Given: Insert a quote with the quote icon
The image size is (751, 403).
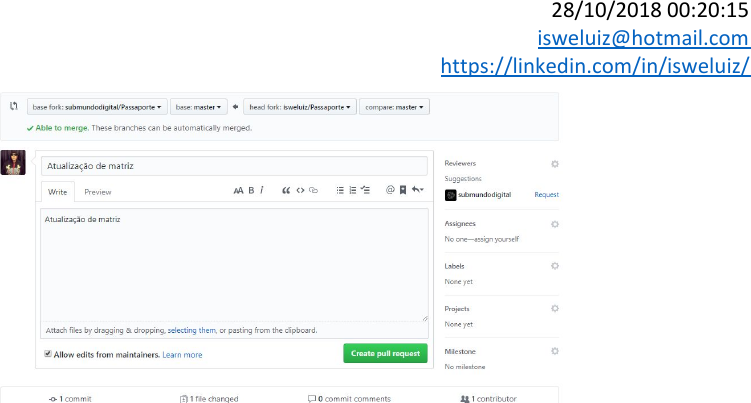Looking at the screenshot, I should pos(286,191).
